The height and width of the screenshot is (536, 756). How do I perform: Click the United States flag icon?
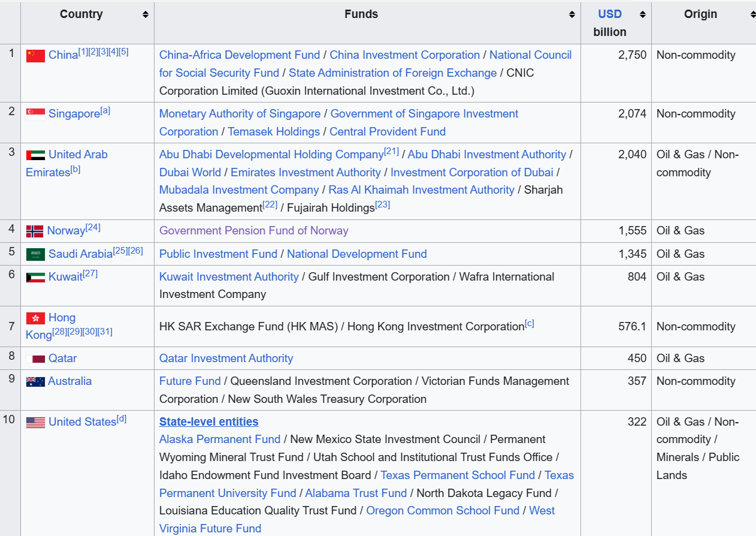point(35,422)
